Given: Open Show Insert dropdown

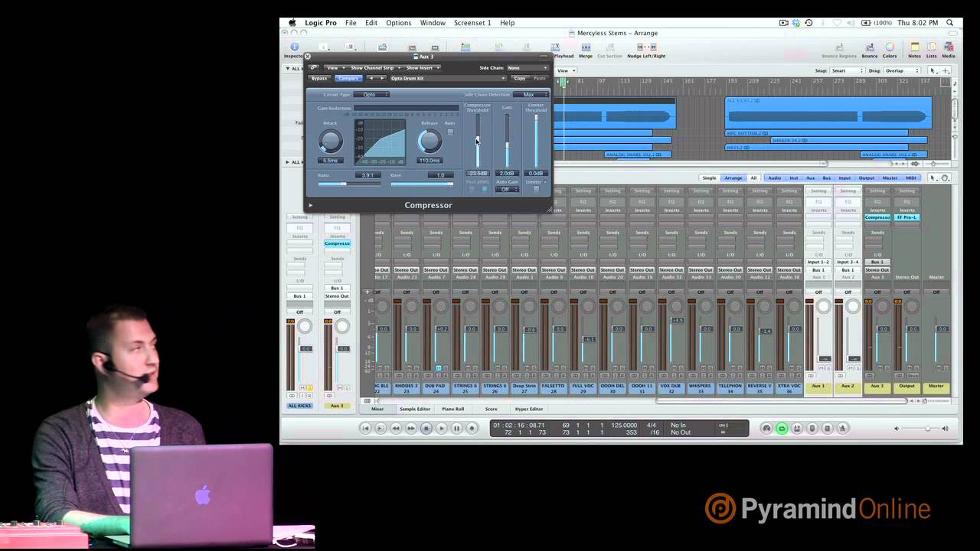Looking at the screenshot, I should click(x=422, y=68).
